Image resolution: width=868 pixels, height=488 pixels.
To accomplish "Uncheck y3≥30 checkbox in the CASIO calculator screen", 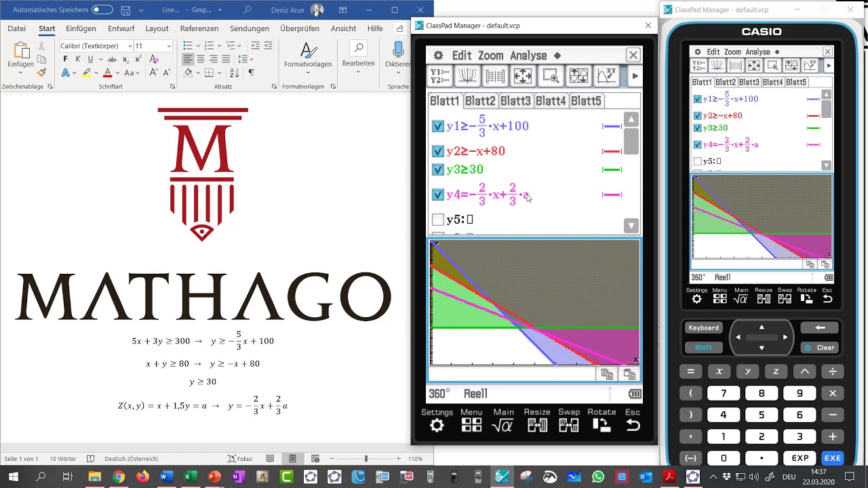I will tap(697, 128).
